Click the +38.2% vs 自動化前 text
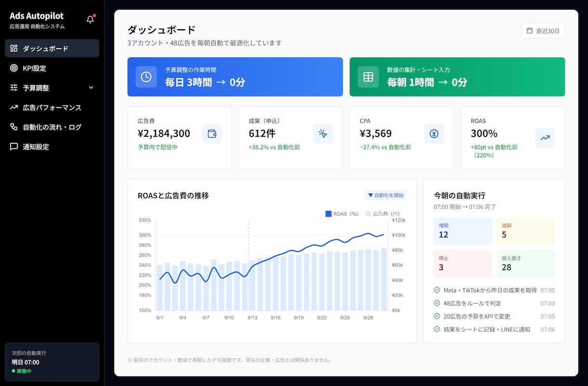588x386 pixels. [274, 147]
